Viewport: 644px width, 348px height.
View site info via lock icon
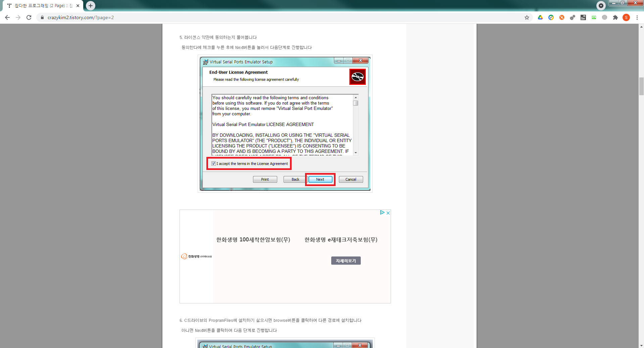[42, 17]
